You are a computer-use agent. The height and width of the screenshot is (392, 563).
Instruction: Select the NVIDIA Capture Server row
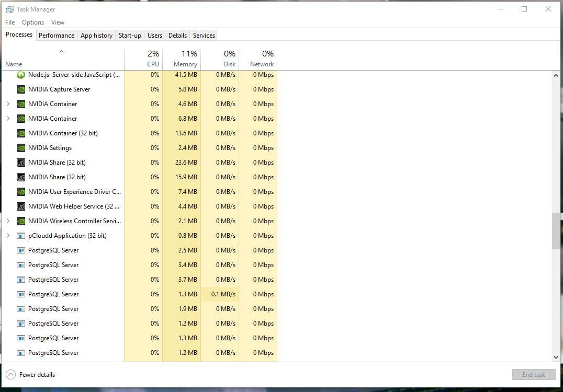click(139, 89)
